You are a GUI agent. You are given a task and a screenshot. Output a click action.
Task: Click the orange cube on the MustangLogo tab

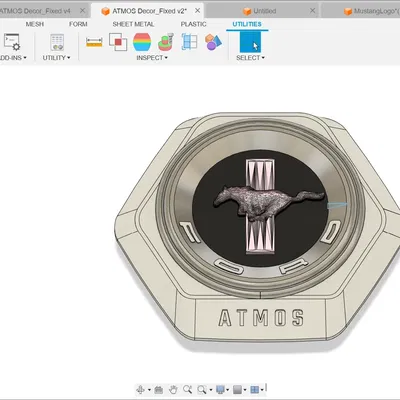coord(348,11)
